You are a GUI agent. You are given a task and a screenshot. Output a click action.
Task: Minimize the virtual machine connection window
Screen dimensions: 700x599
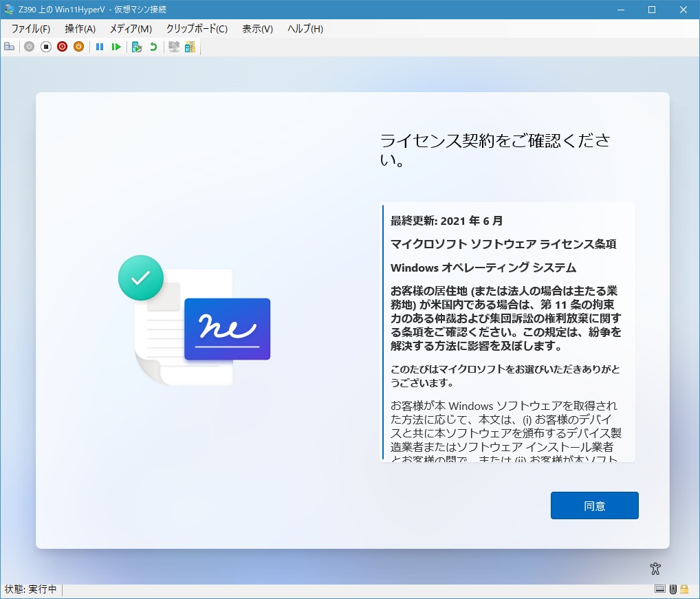620,10
